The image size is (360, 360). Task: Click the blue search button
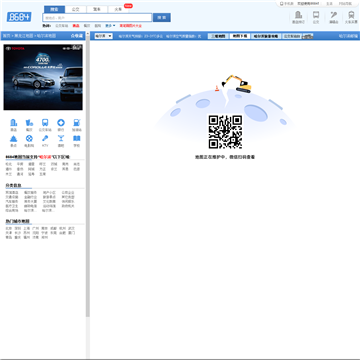pyautogui.click(x=162, y=18)
